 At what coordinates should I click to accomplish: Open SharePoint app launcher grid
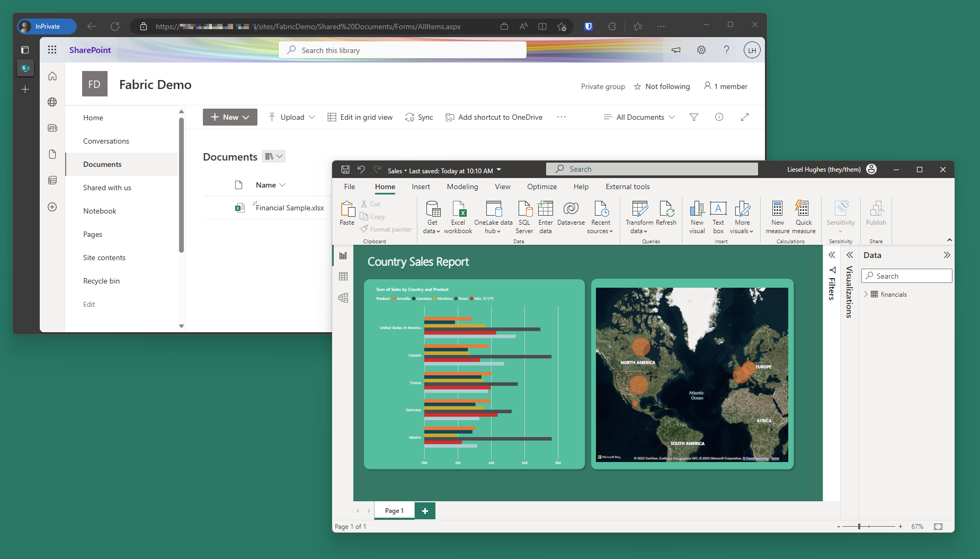click(x=52, y=50)
